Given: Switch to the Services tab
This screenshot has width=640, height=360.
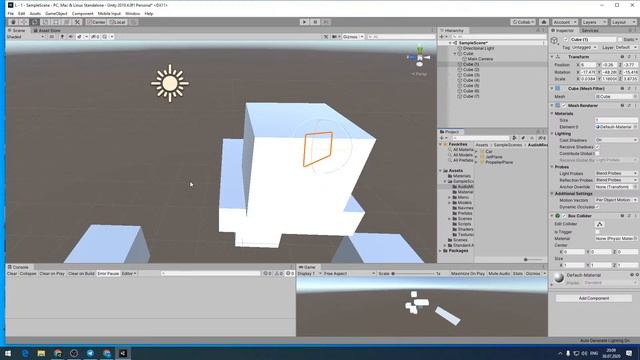Looking at the screenshot, I should click(x=590, y=31).
